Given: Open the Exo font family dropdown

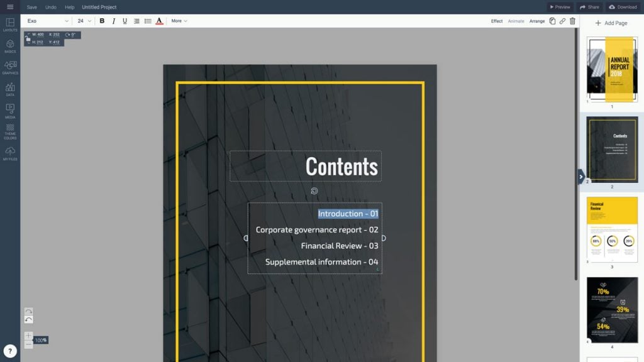Looking at the screenshot, I should click(47, 21).
